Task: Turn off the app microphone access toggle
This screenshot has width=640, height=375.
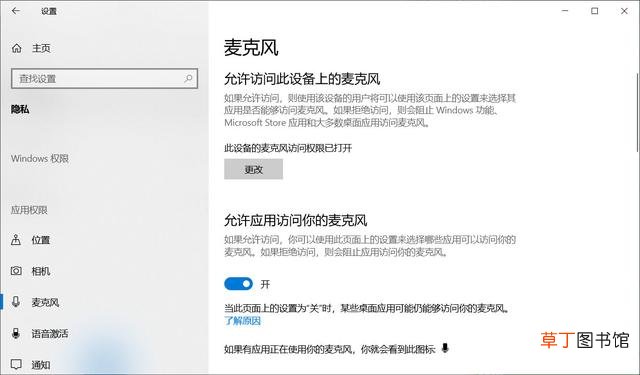Action: click(x=238, y=284)
